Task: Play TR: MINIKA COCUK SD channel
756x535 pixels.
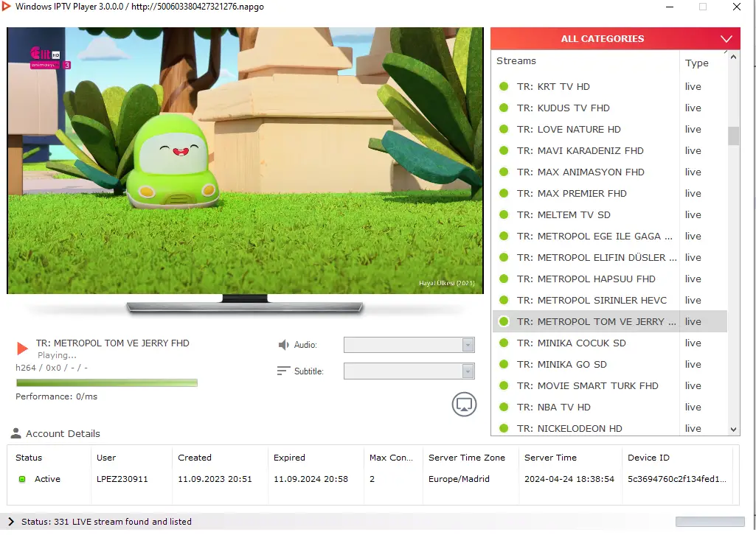Action: coord(609,343)
